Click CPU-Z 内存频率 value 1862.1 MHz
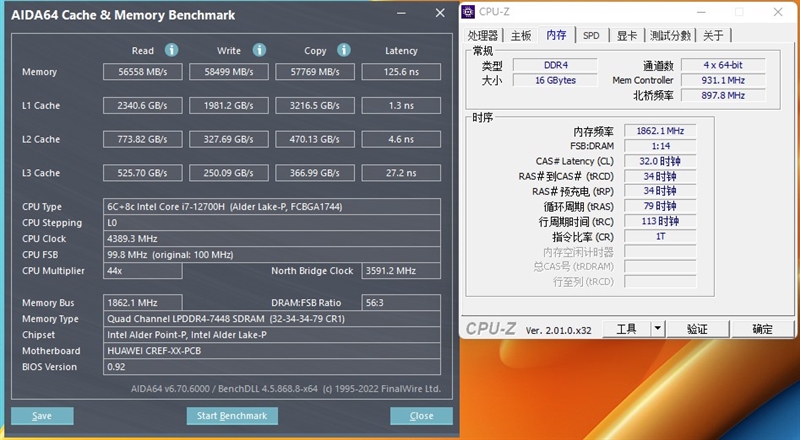Viewport: 800px width, 440px height. tap(660, 131)
